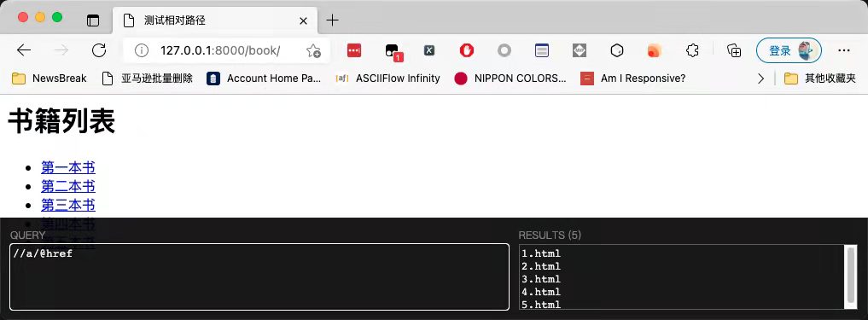Image resolution: width=868 pixels, height=320 pixels.
Task: Open the hexagon extension icon
Action: point(617,50)
